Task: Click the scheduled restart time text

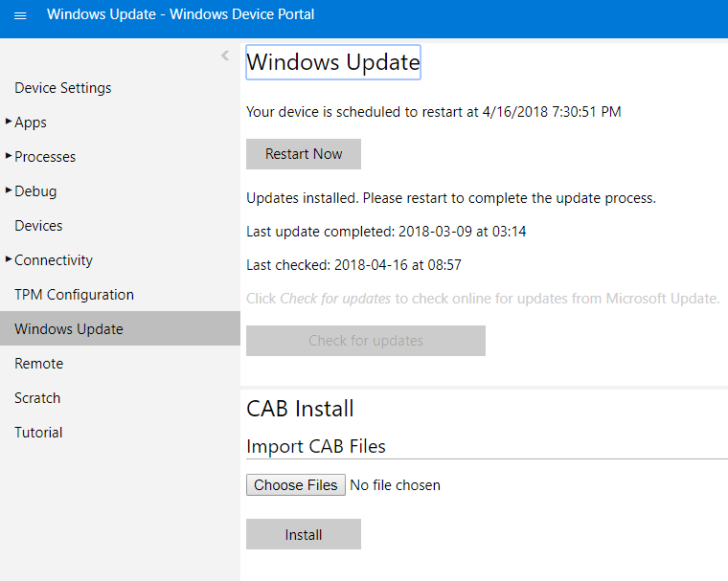Action: (434, 112)
